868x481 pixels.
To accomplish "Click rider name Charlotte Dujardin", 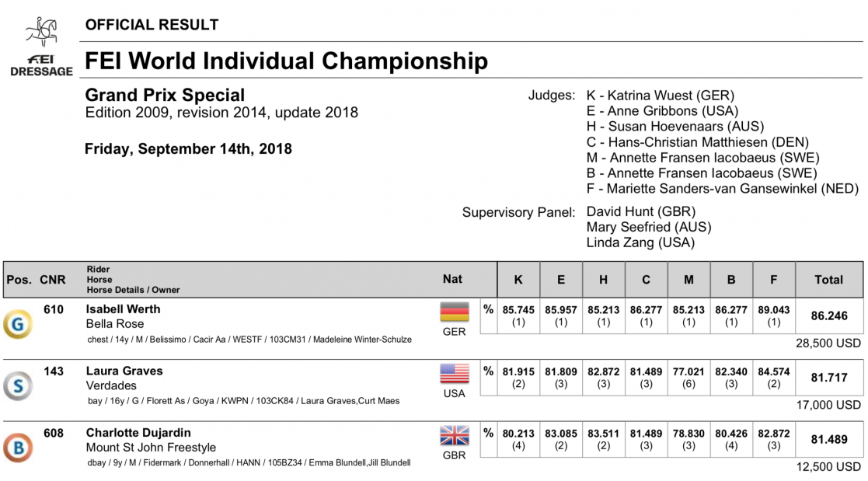I will click(138, 433).
